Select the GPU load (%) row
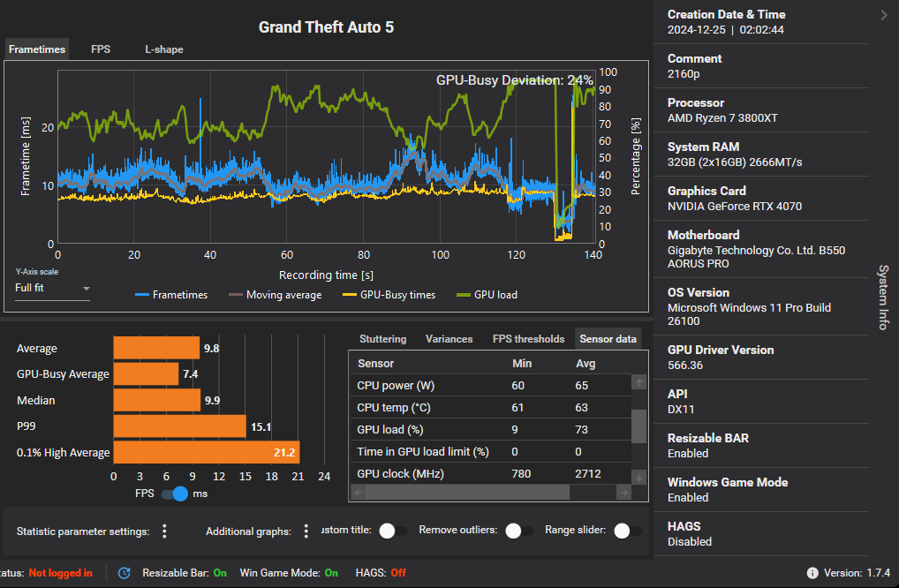 click(x=491, y=429)
